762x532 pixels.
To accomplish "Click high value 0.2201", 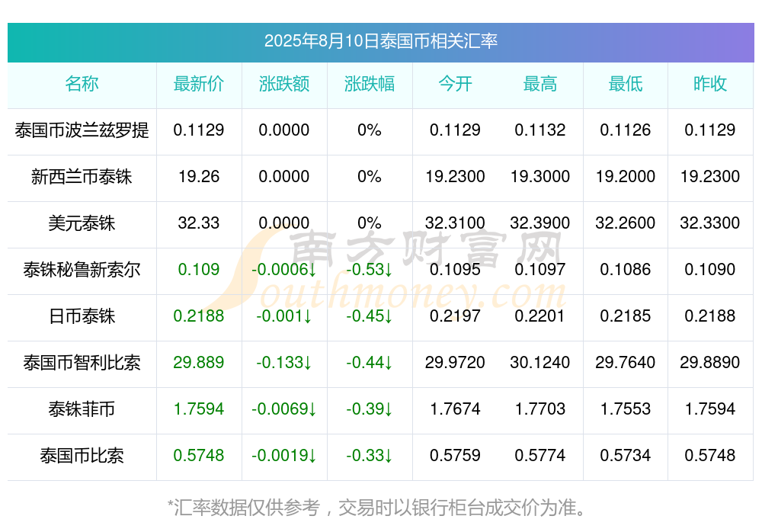I will point(540,316).
